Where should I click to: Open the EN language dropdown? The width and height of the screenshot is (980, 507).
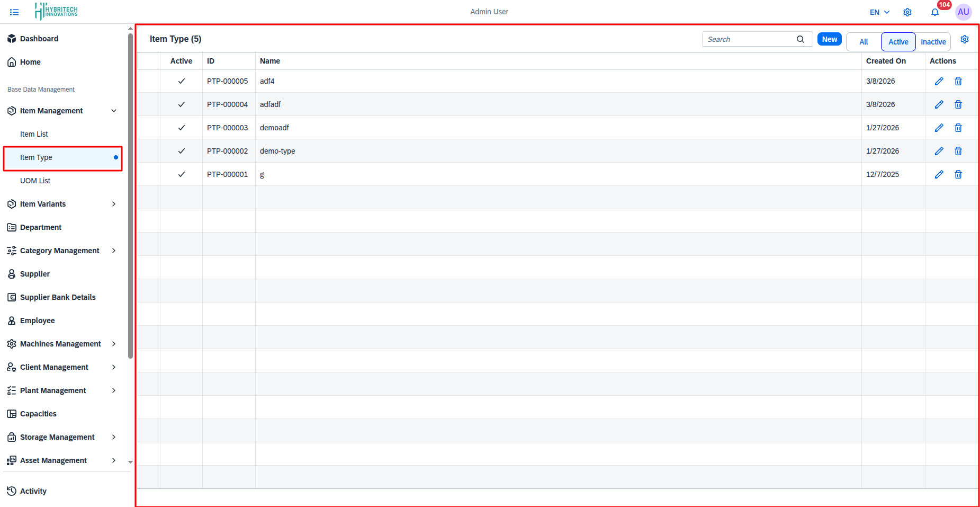coord(879,12)
